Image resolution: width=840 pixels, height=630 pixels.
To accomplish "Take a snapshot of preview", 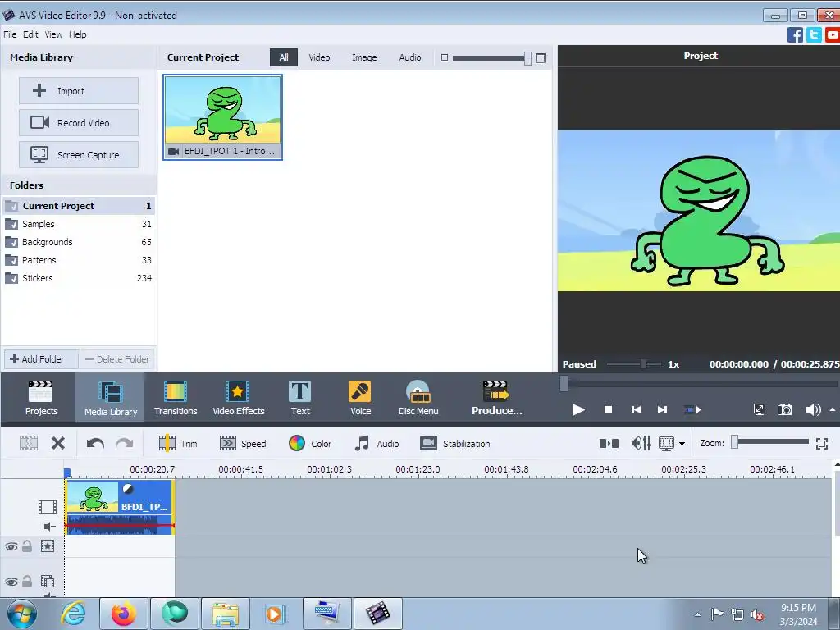I will (785, 410).
